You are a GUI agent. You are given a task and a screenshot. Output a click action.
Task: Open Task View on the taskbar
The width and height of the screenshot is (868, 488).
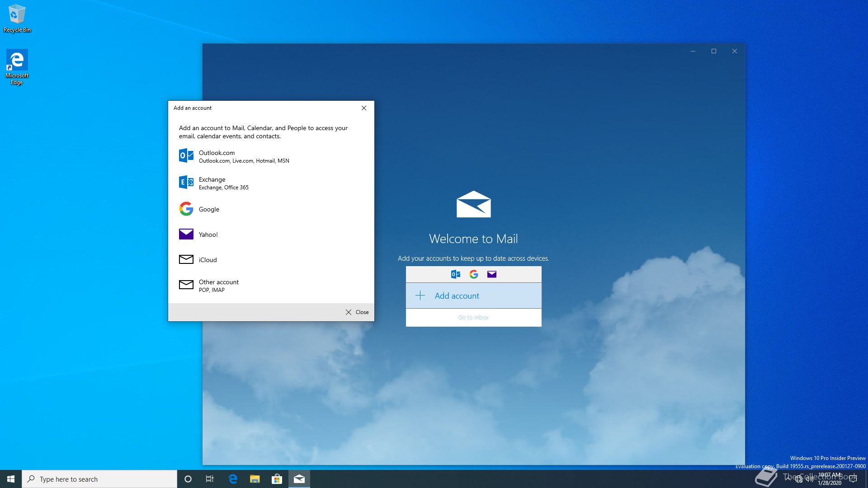pos(210,479)
